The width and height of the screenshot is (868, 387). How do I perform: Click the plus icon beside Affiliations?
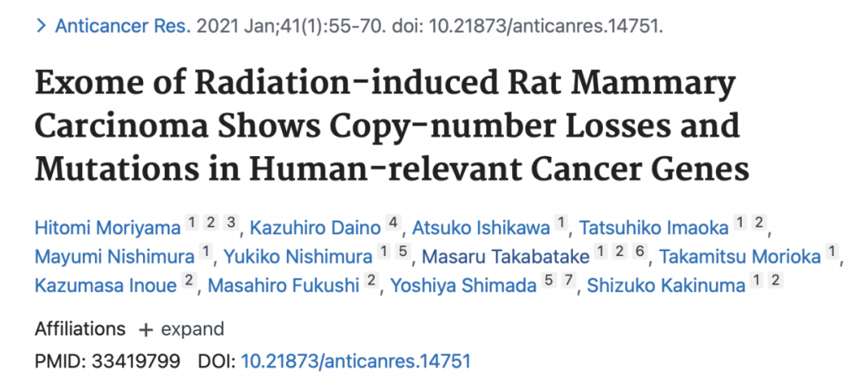[x=145, y=329]
